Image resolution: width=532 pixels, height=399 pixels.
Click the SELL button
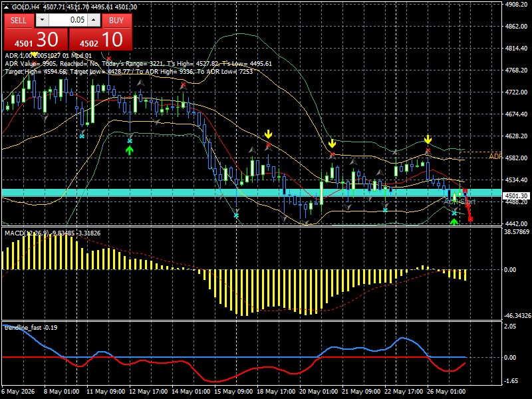(x=19, y=21)
